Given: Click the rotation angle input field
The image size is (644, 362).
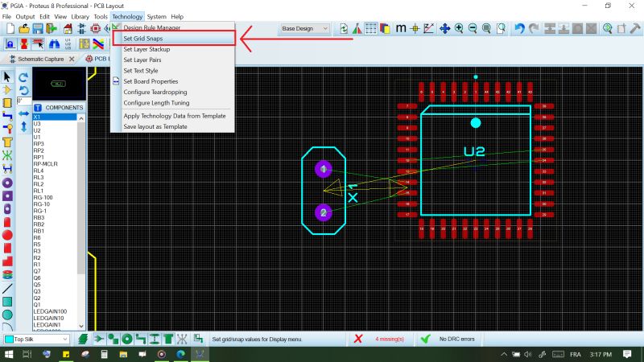Looking at the screenshot, I should click(24, 101).
